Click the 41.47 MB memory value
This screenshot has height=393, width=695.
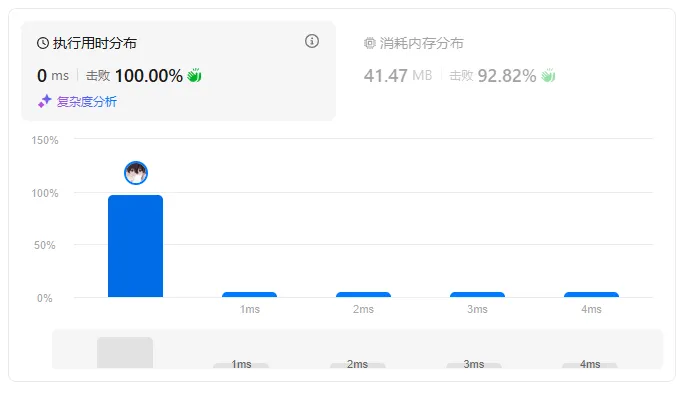click(x=398, y=76)
